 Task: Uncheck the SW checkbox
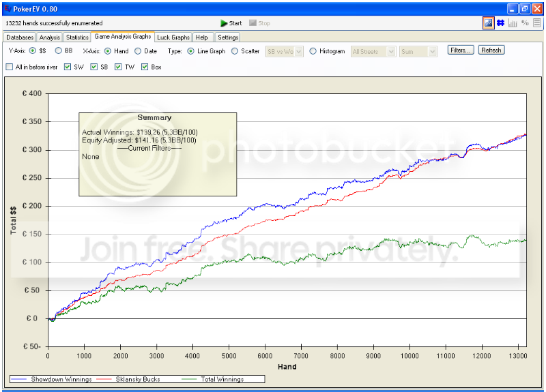[x=68, y=67]
